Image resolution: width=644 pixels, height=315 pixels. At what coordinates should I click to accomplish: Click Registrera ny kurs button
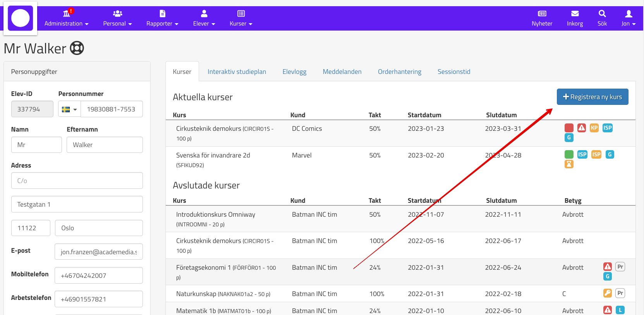[x=592, y=97]
